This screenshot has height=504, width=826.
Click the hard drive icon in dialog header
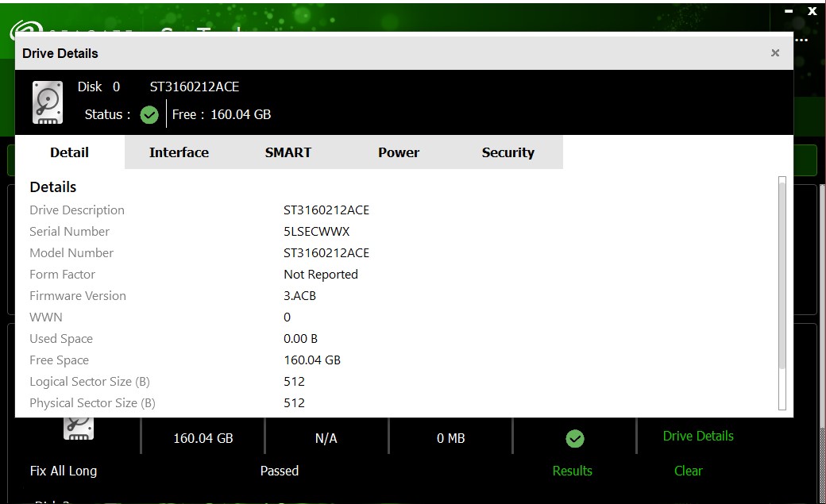click(x=48, y=102)
